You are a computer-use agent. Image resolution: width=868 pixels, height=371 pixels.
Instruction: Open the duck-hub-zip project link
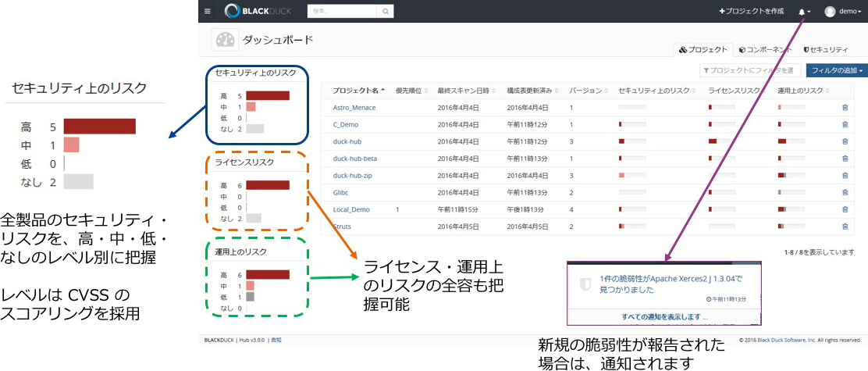[x=353, y=176]
